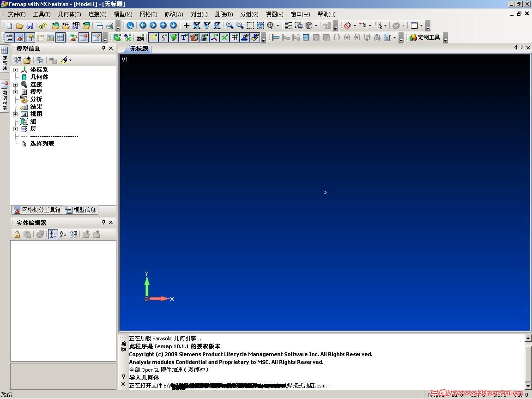The height and width of the screenshot is (399, 532).
Task: Close the model info panel
Action: (111, 48)
